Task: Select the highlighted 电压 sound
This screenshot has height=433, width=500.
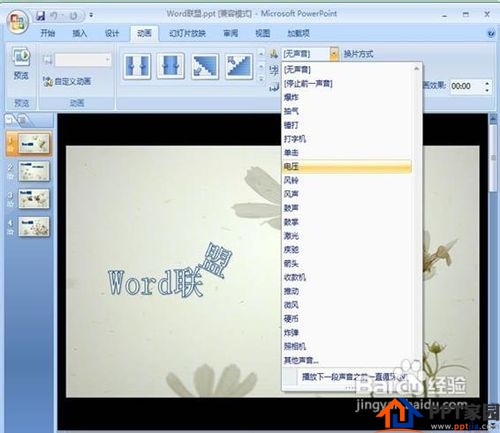Action: click(x=347, y=166)
